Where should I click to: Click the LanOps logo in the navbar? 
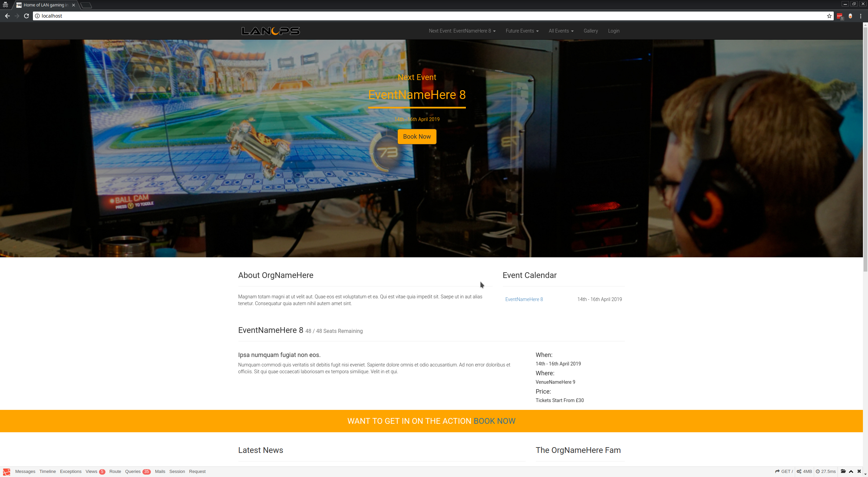pyautogui.click(x=271, y=31)
